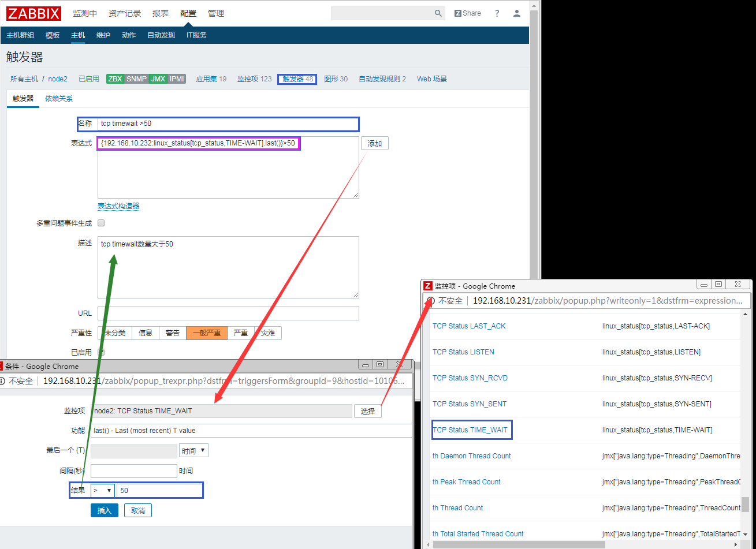Go to 主机群组 submenu
The image size is (756, 549).
pos(20,35)
